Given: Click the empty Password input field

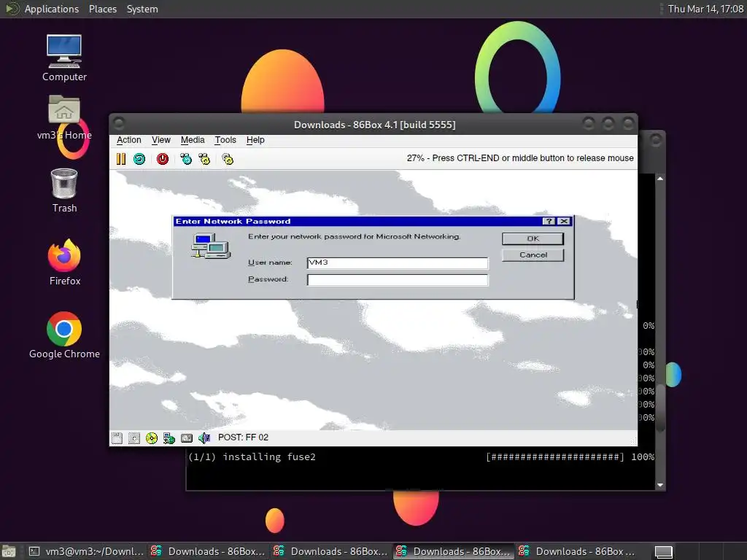Looking at the screenshot, I should 398,280.
